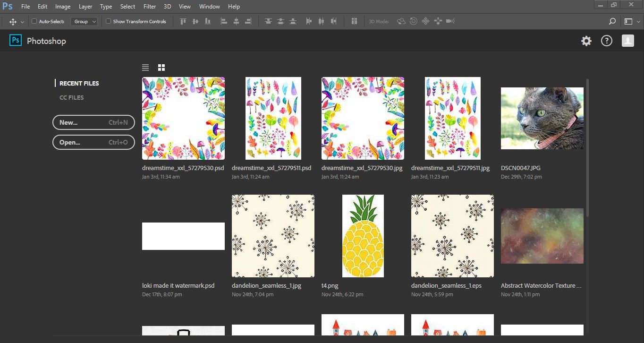This screenshot has width=644, height=343.
Task: Enable Show Transform Controls
Action: [108, 21]
